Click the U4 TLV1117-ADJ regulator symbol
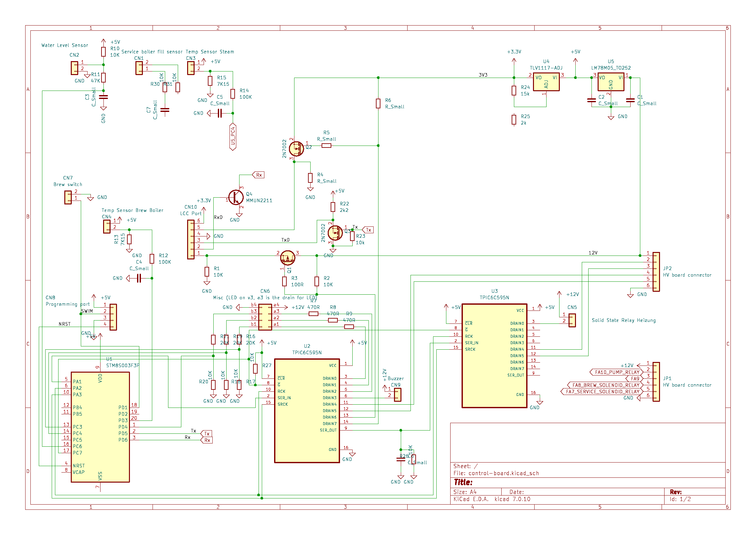Image resolution: width=756 pixels, height=535 pixels. (546, 82)
